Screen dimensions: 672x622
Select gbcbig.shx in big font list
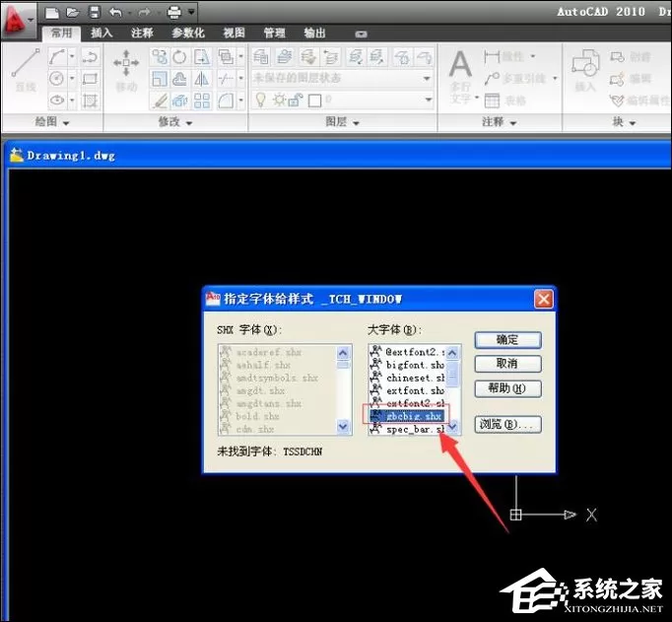408,416
